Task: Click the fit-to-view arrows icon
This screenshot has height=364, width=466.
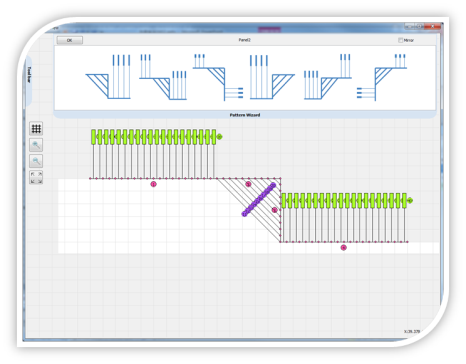Action: [x=36, y=177]
